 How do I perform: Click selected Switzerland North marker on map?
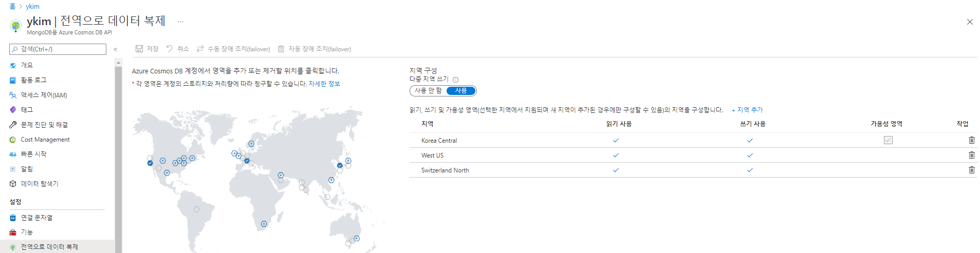[x=247, y=161]
